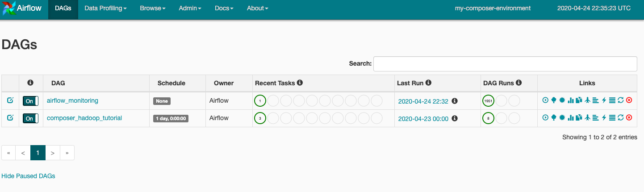Show Task Duration chart for composer_hadoop_tutorial
Image resolution: width=644 pixels, height=192 pixels.
click(x=570, y=118)
